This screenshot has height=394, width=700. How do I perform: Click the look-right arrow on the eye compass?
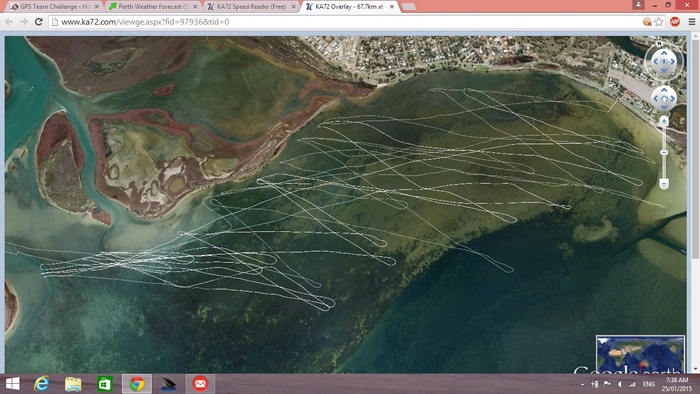[673, 62]
